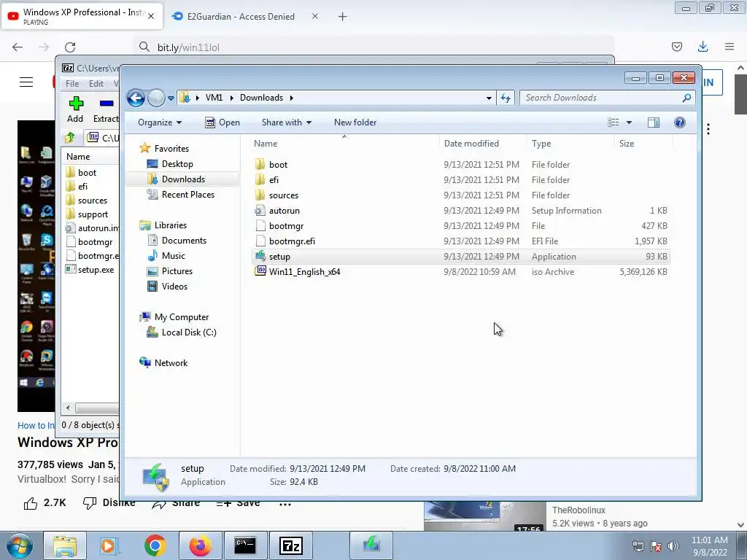This screenshot has width=747, height=560.
Task: Switch to the E2Guardian Access Denied tab
Action: 241,17
